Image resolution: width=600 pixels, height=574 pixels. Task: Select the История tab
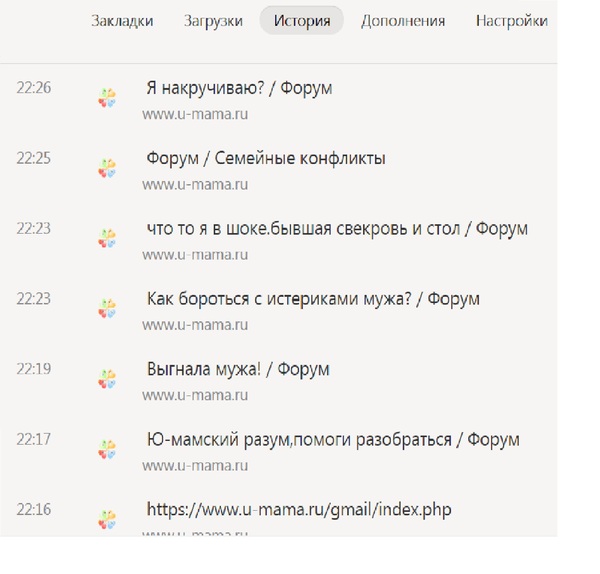click(301, 20)
